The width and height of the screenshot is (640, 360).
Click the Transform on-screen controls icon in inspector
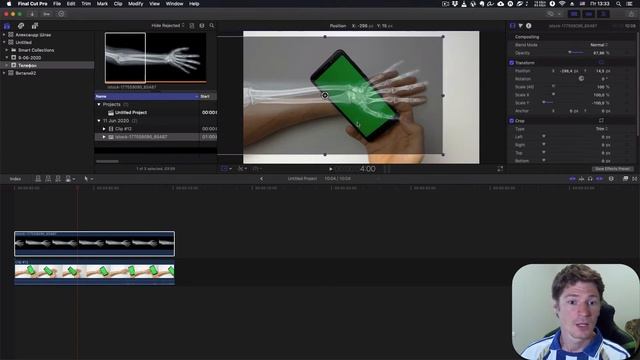pyautogui.click(x=601, y=62)
